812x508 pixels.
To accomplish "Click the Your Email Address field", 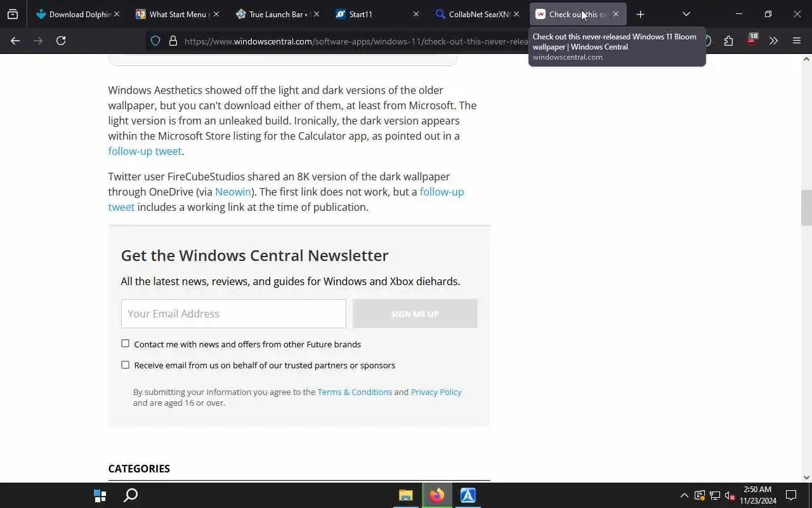I will [233, 314].
